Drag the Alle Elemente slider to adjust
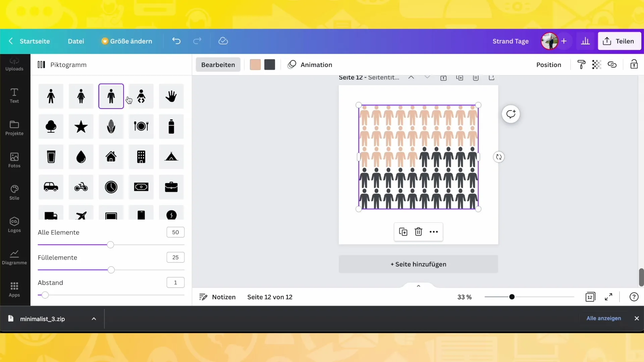The height and width of the screenshot is (362, 644). (x=110, y=245)
